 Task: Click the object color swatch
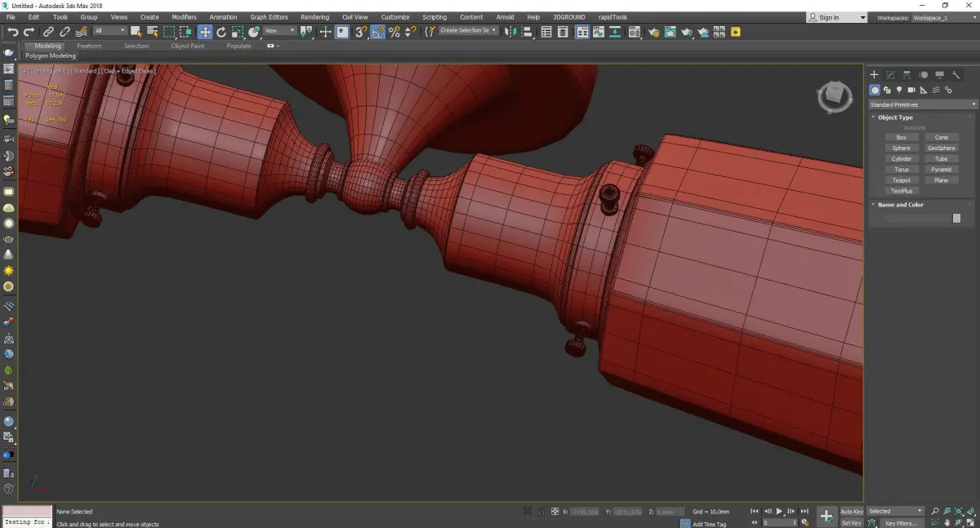pos(956,219)
